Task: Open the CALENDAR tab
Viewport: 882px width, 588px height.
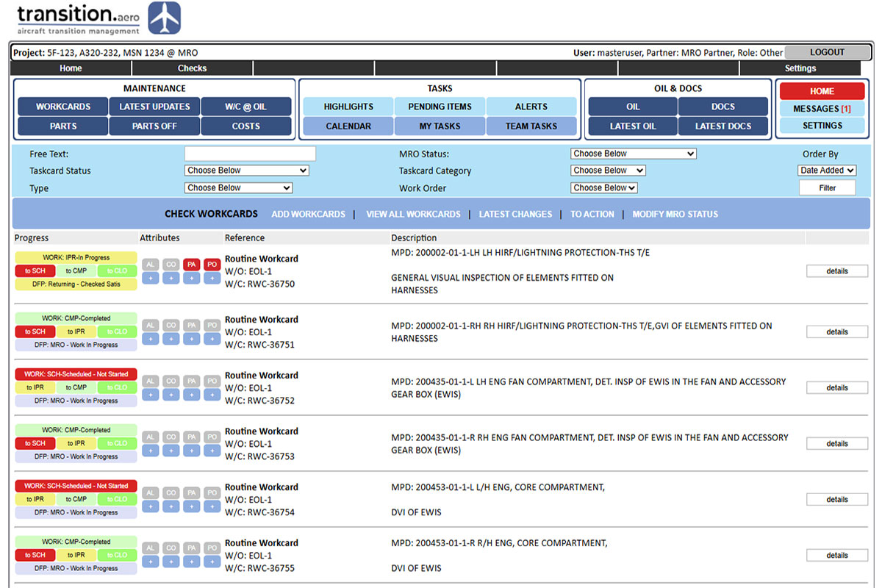Action: 348,126
